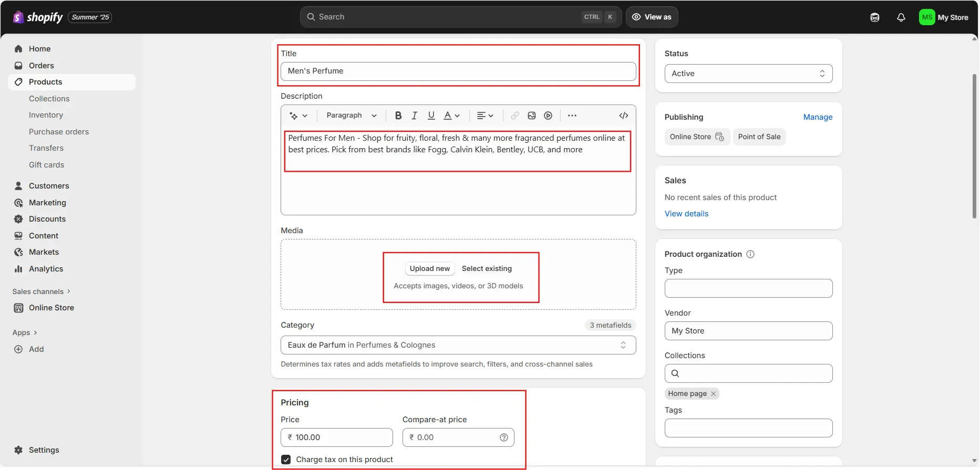Screen dimensions: 980x470
Task: Open HTML code view of description
Action: (624, 116)
